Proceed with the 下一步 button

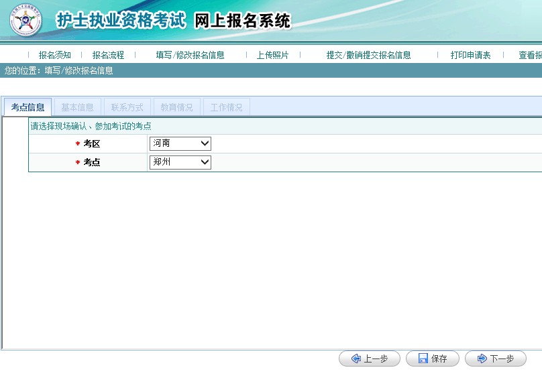click(495, 358)
